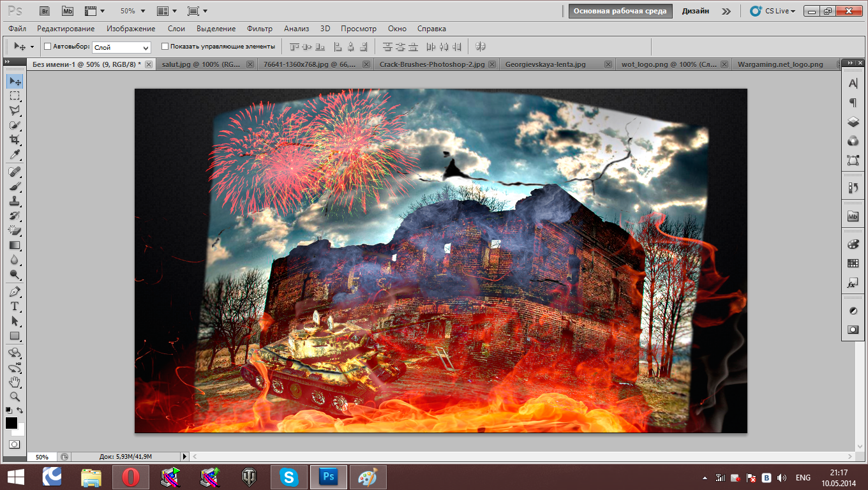Launch Adobe Bridge from the Br button
The width and height of the screenshot is (868, 490).
pos(45,11)
